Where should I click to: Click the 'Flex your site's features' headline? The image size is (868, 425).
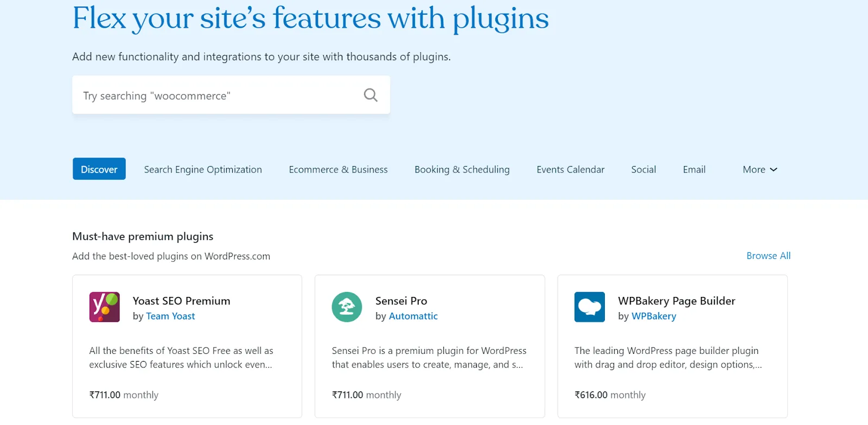[310, 18]
